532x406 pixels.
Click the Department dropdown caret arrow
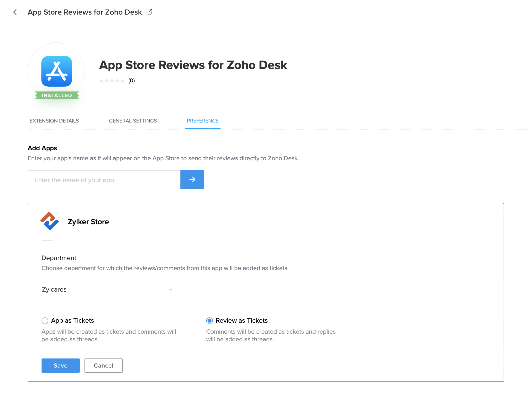(171, 290)
